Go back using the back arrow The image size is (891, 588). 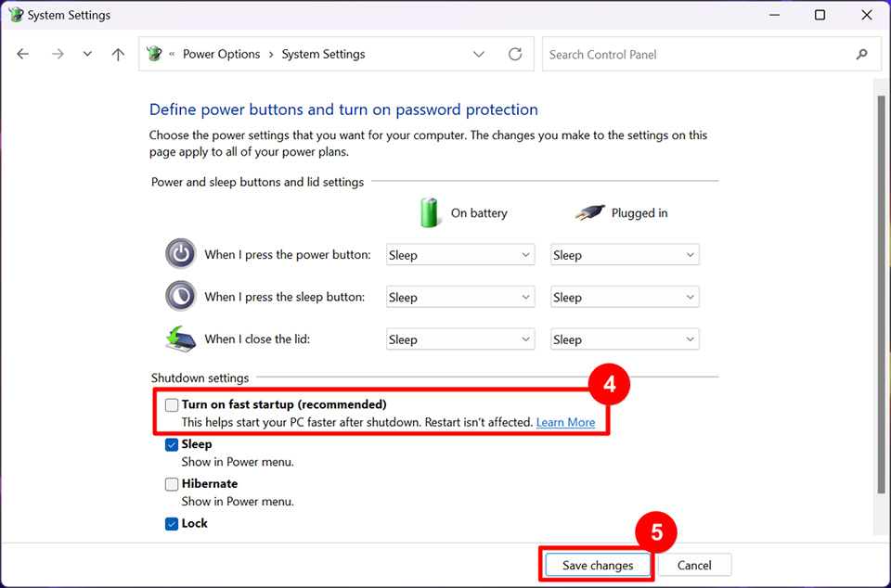22,54
